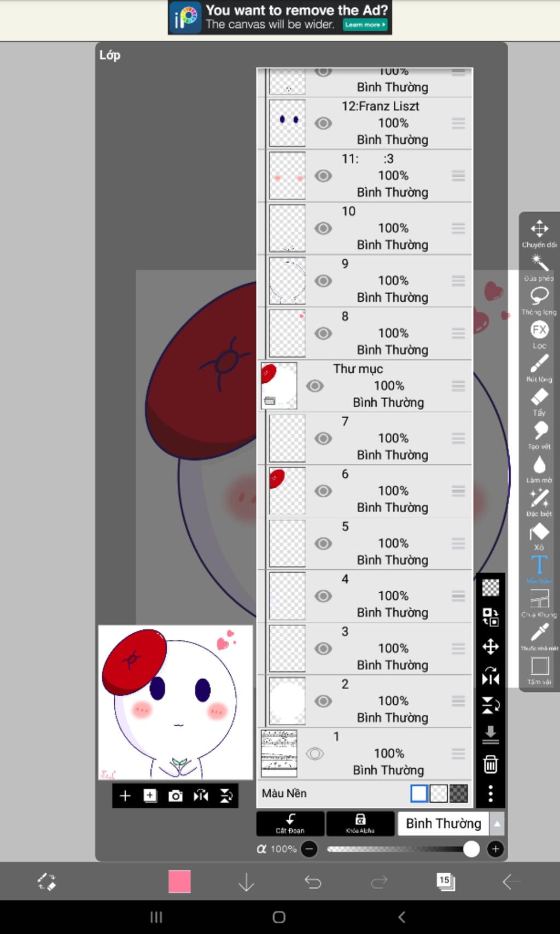
Task: Open the three-dot layer menu
Action: pos(491,793)
